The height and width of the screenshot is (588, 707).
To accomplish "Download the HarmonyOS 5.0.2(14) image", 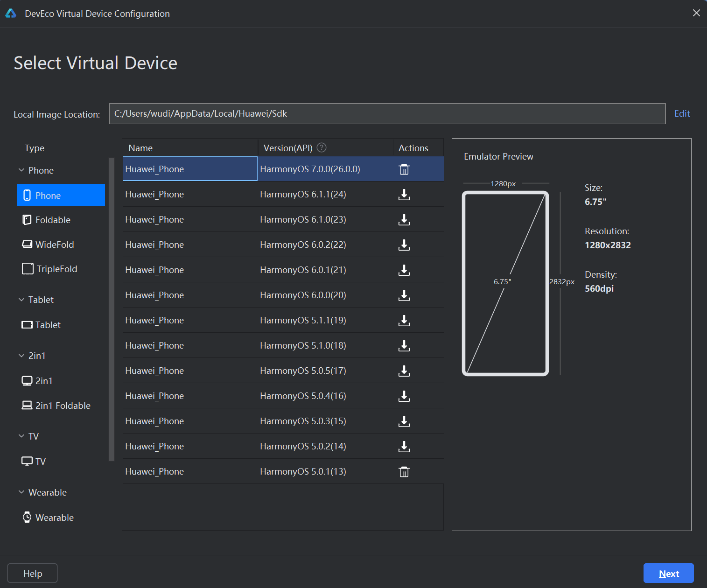I will click(404, 447).
